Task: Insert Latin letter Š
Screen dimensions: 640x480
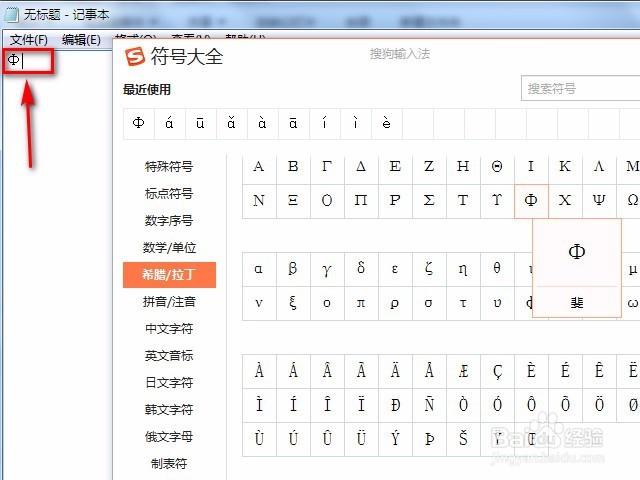Action: [x=463, y=439]
